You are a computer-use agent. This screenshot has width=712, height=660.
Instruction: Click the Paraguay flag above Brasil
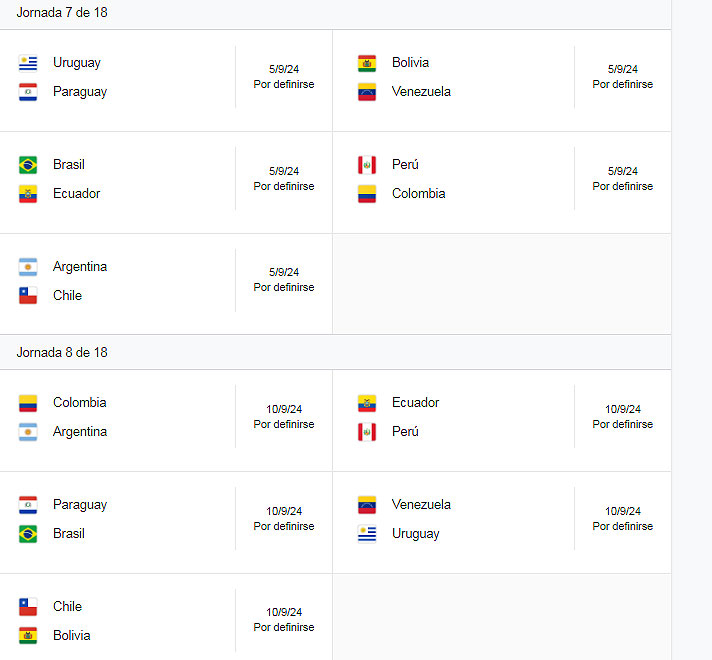tap(28, 505)
